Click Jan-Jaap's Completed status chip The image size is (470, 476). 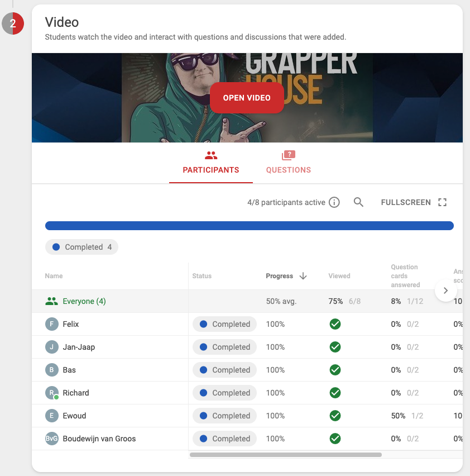pos(225,347)
